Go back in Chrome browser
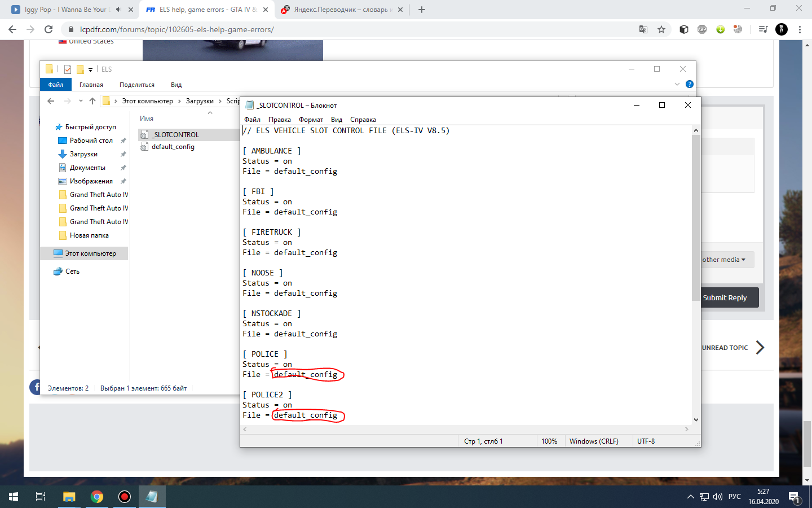The image size is (812, 508). click(12, 29)
